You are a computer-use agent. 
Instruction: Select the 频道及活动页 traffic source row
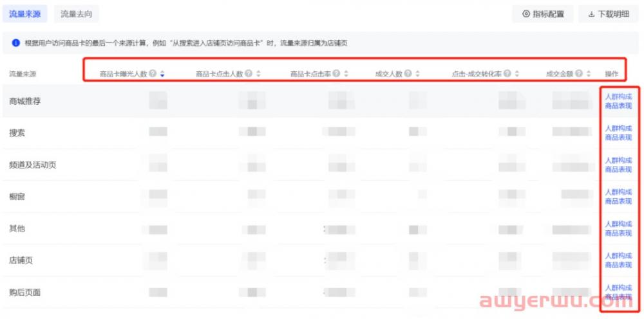click(33, 165)
